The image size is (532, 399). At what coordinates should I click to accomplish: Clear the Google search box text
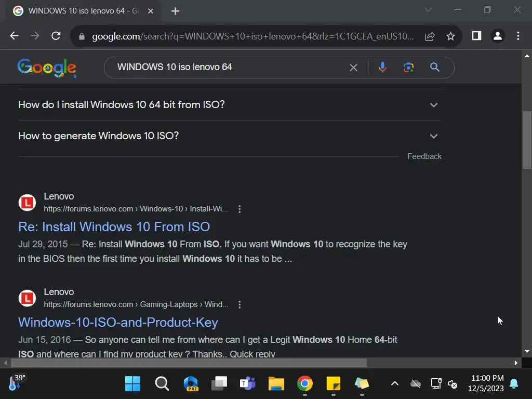tap(353, 68)
